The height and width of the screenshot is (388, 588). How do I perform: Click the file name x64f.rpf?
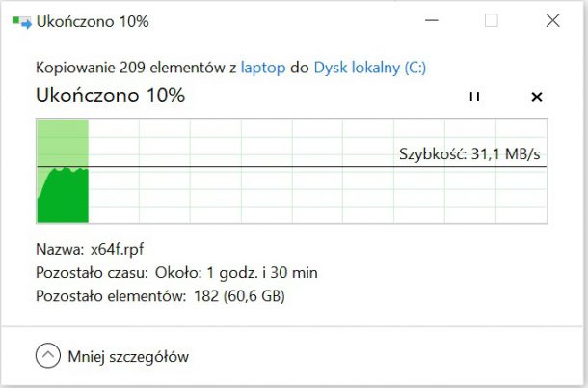coord(117,249)
